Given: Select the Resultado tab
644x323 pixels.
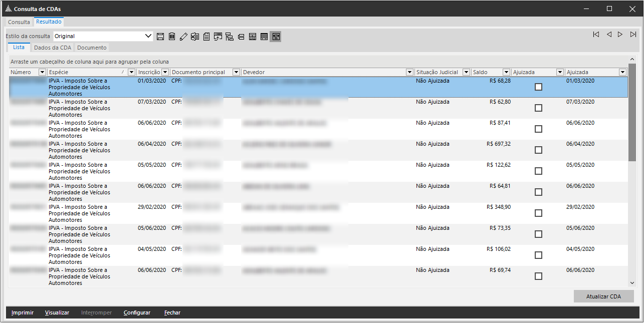Looking at the screenshot, I should 49,22.
